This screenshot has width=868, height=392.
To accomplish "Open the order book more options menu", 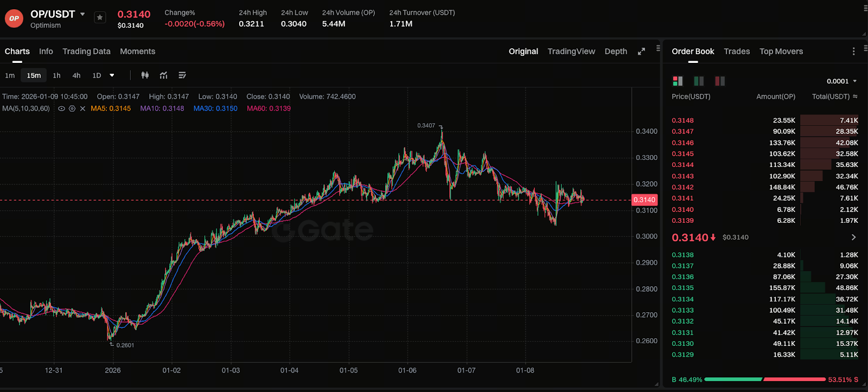I will pyautogui.click(x=853, y=52).
